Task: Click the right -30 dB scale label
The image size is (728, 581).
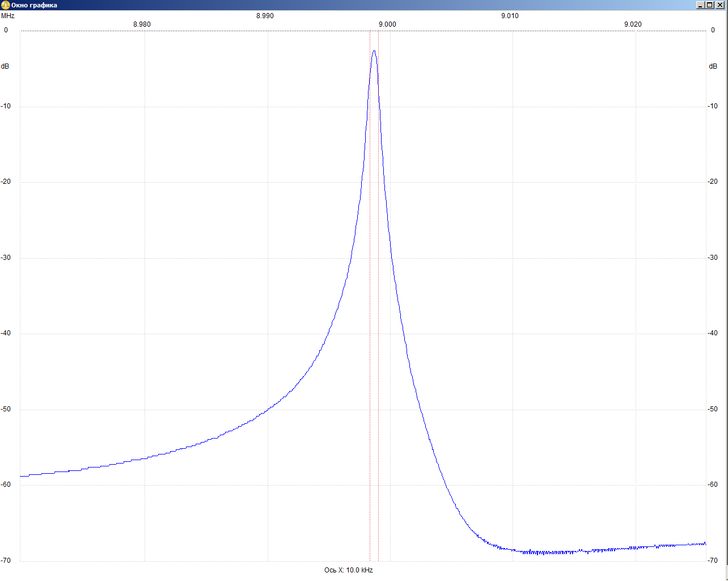Action: 713,258
